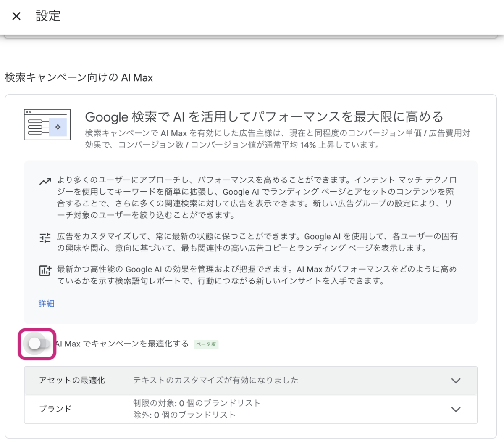Click the テキストのカスタマイズが有効になりました status text
This screenshot has height=444, width=504.
215,381
